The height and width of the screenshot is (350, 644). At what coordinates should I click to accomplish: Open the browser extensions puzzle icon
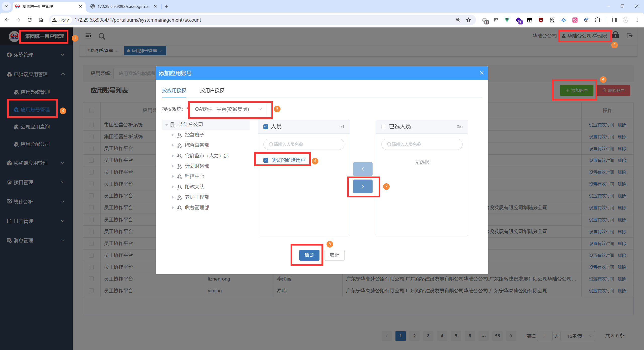[597, 20]
